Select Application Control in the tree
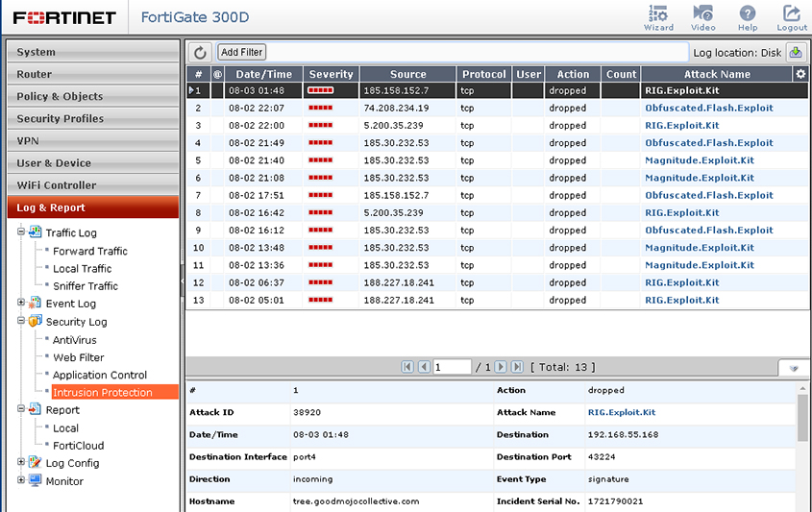 point(100,375)
